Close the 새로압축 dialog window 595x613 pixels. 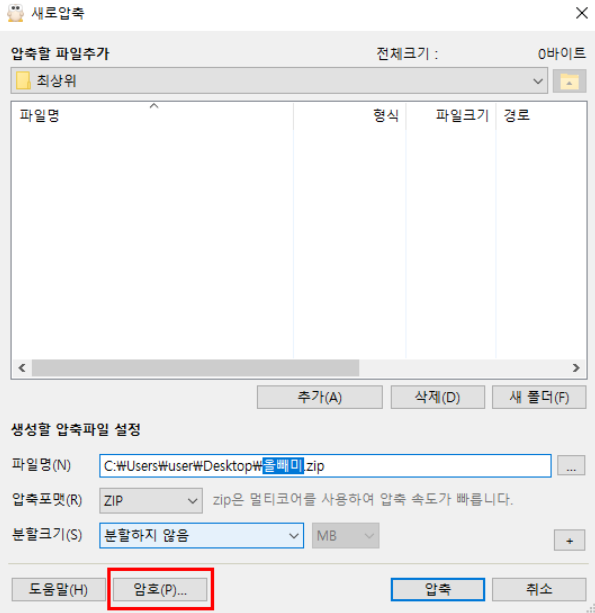click(x=582, y=13)
